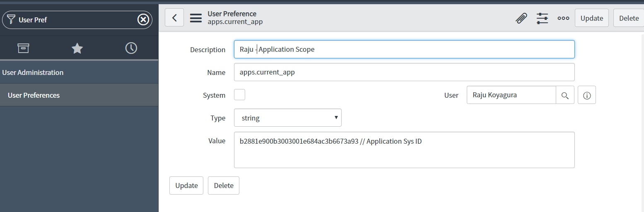Show user record info icon
Screen dimensions: 644x212
pyautogui.click(x=586, y=95)
